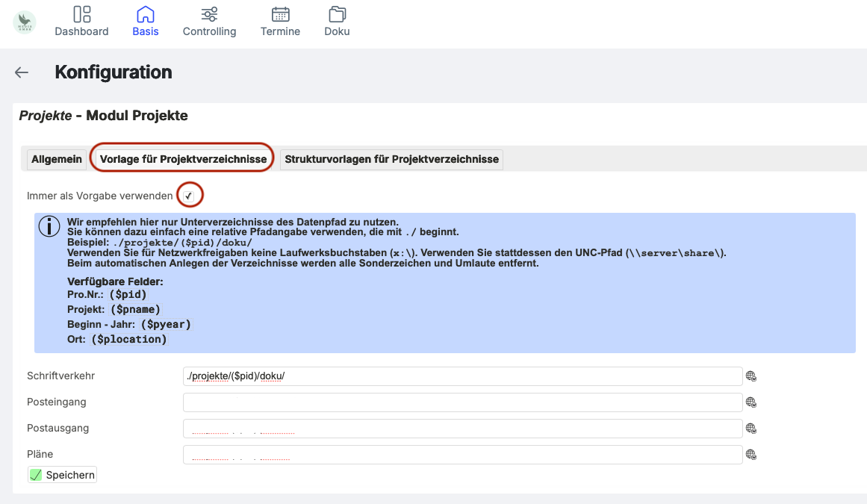Viewport: 867px width, 504px height.
Task: Click globe icon next to Pläne field
Action: coord(751,455)
